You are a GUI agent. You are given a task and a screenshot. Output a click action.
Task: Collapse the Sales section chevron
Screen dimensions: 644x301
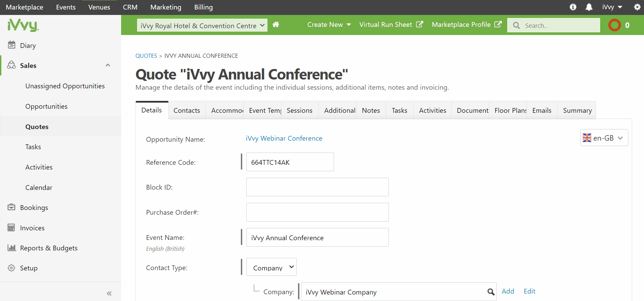[108, 65]
